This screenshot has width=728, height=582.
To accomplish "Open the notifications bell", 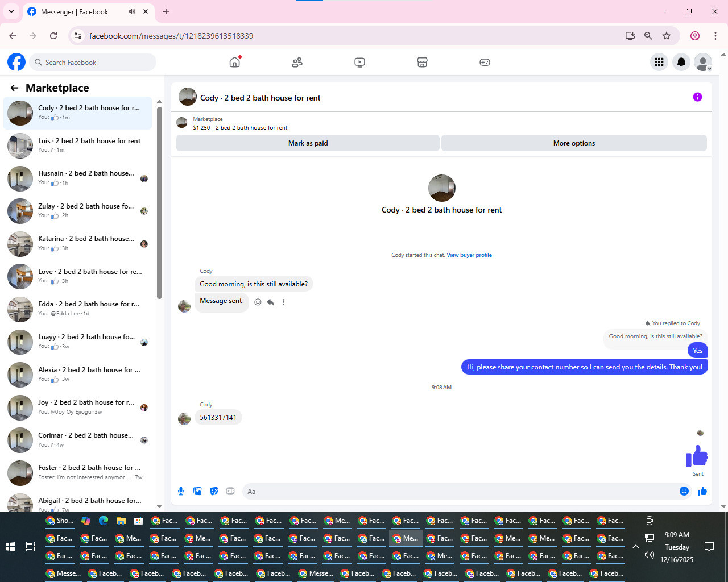I will point(681,62).
